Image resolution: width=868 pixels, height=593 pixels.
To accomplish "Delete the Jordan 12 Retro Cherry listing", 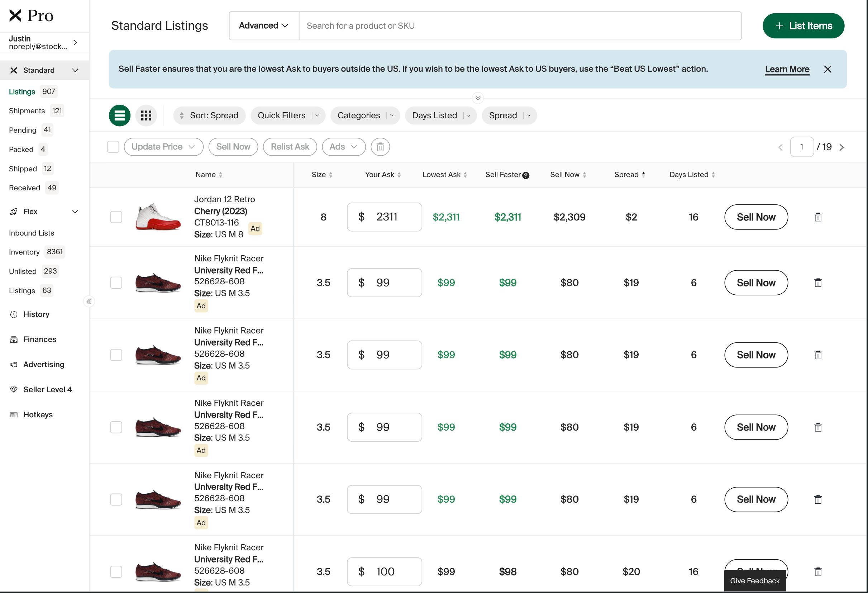I will [817, 217].
